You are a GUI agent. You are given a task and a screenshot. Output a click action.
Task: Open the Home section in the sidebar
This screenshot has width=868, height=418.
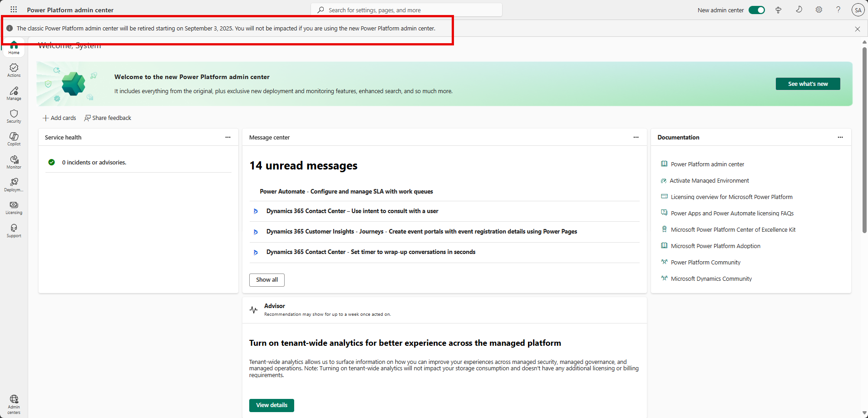tap(14, 48)
